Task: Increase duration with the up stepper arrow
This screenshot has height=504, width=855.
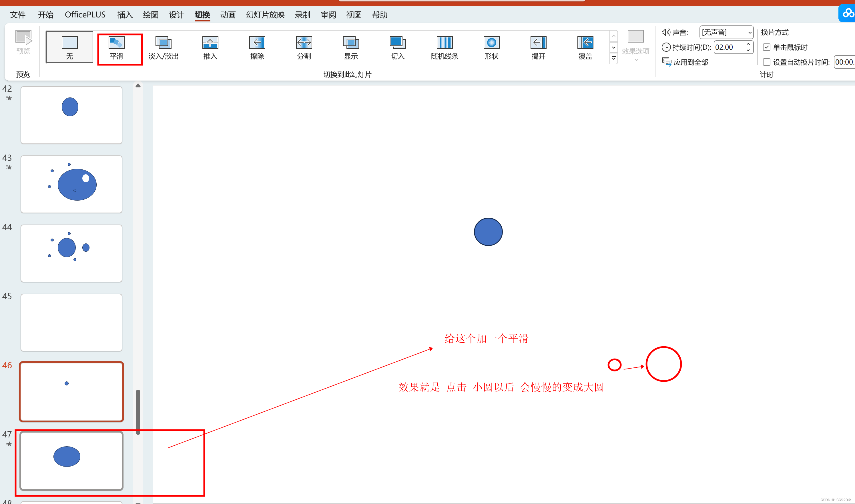Action: pos(748,44)
